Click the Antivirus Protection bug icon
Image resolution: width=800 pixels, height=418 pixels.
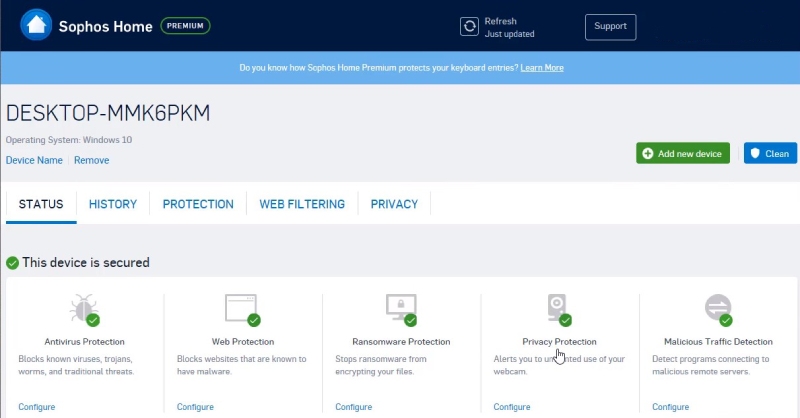click(84, 309)
